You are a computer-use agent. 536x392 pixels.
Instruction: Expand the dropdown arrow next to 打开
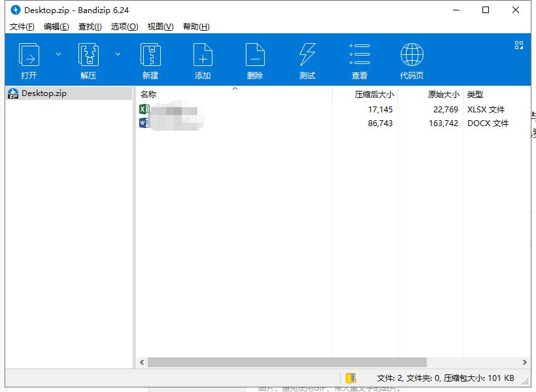point(58,55)
